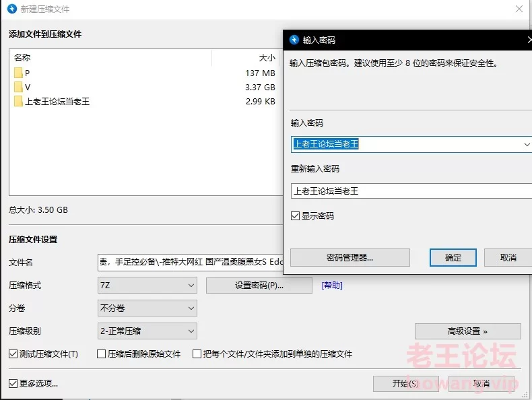This screenshot has height=400, width=532.
Task: Expand the password history dropdown arrow
Action: (x=527, y=145)
